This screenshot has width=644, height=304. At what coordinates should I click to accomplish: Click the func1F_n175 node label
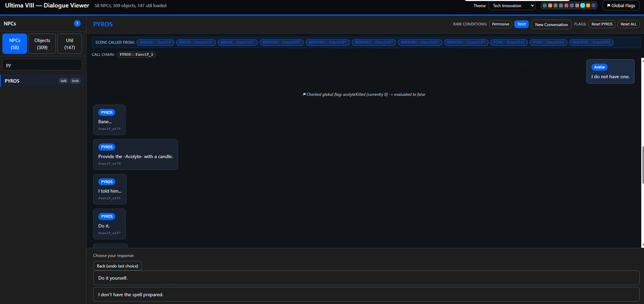pyautogui.click(x=109, y=129)
